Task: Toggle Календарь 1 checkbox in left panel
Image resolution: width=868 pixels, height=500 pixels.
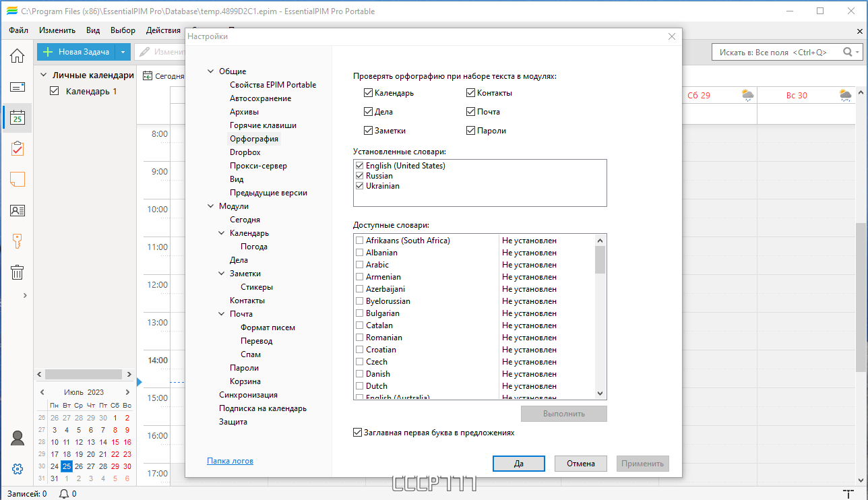Action: coord(55,91)
